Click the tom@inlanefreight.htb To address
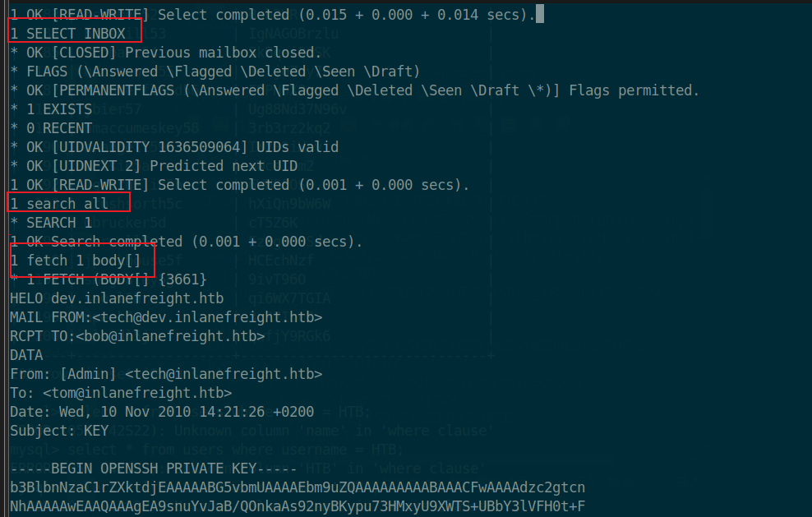This screenshot has height=517, width=812. 137,393
